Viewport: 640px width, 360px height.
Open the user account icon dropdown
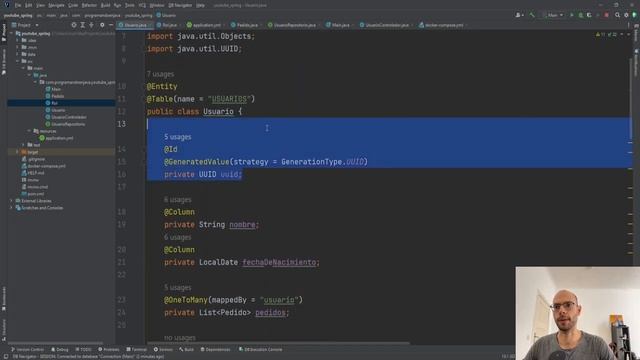click(519, 15)
